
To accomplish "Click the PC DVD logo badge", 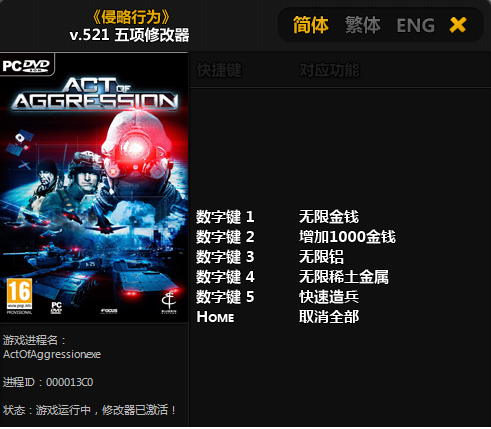I will click(x=27, y=65).
